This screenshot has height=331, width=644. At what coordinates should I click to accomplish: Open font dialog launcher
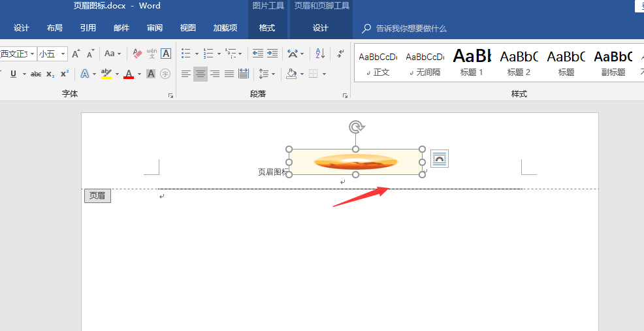(x=171, y=96)
